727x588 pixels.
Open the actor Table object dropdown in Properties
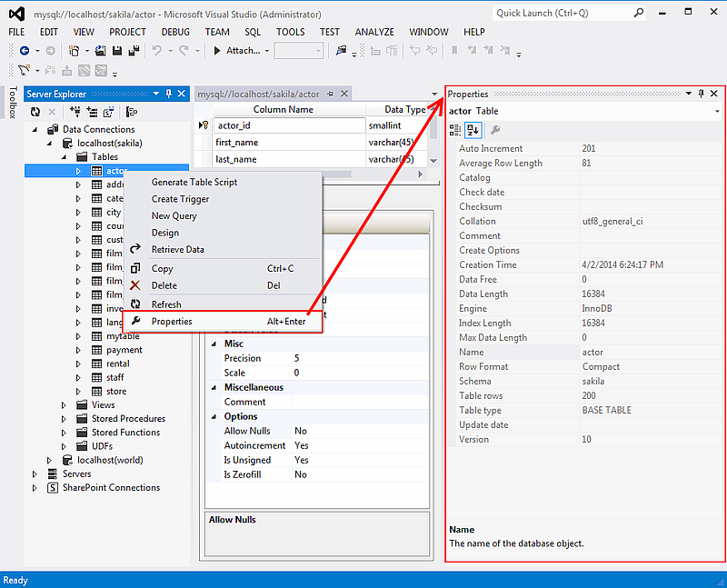[717, 109]
